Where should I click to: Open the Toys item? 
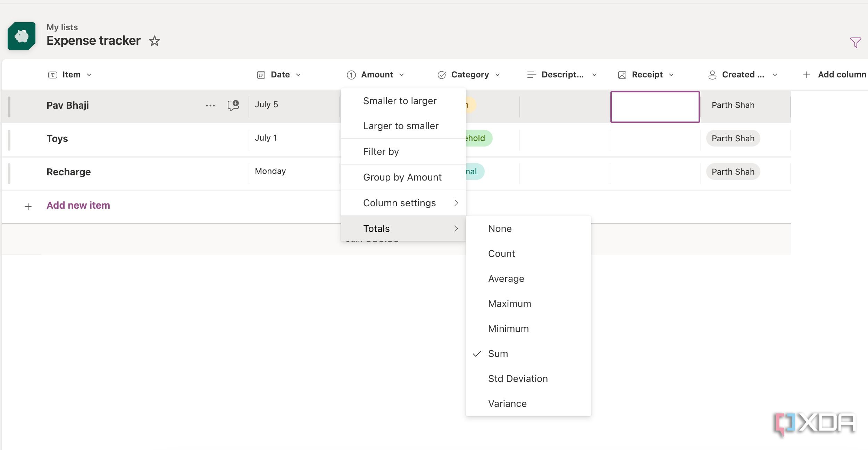pyautogui.click(x=57, y=139)
